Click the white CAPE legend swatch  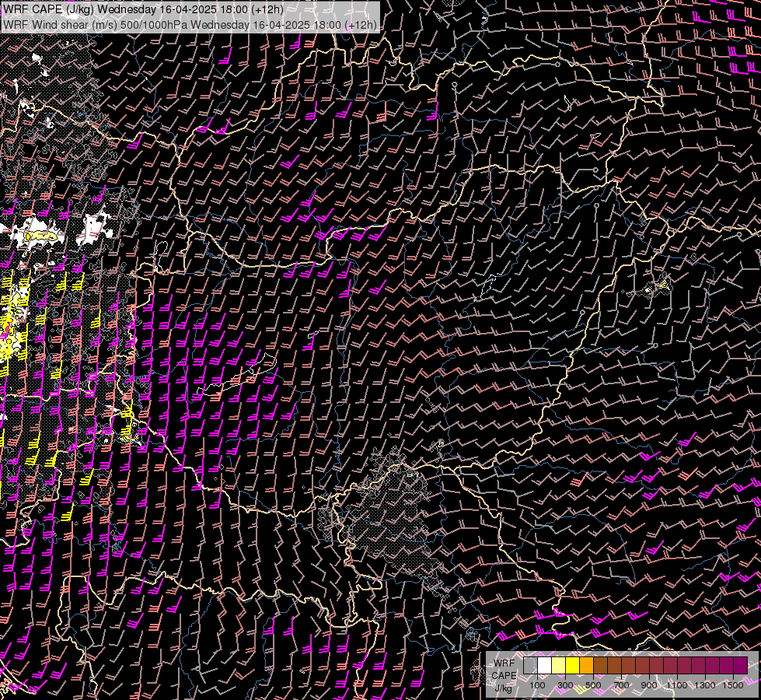point(545,665)
